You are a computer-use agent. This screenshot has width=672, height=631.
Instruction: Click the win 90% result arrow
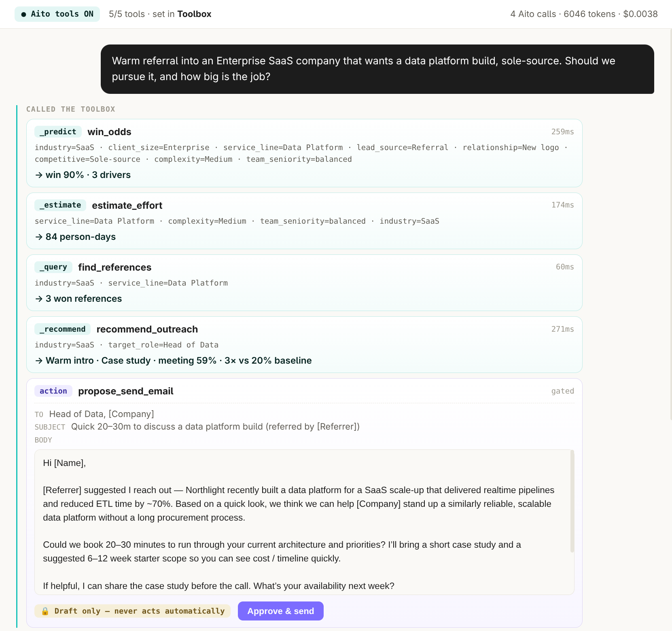click(39, 175)
